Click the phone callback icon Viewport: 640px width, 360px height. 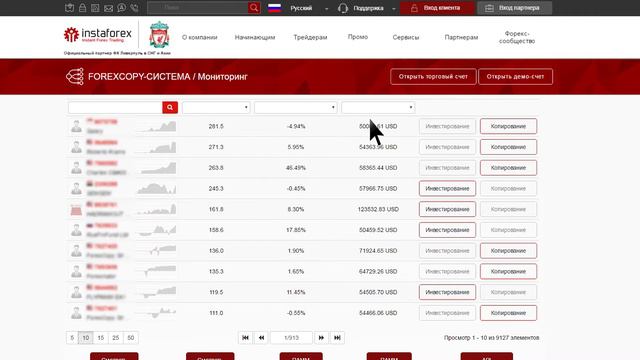point(134,8)
